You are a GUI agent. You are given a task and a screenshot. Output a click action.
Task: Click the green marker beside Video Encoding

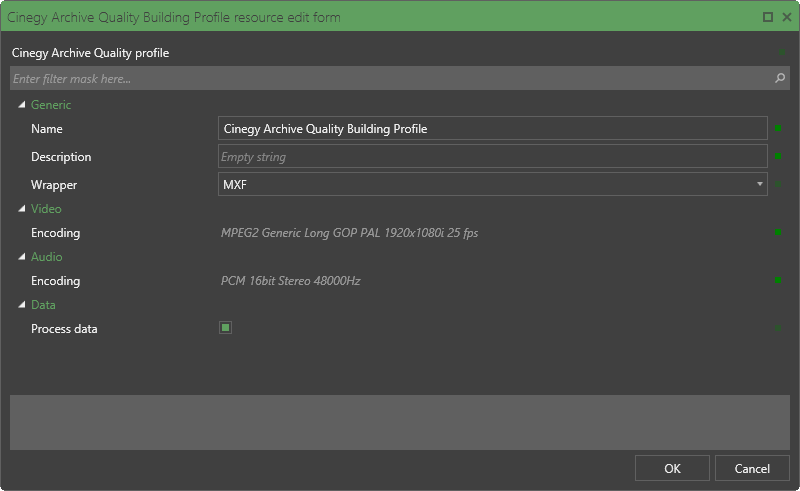pos(778,232)
